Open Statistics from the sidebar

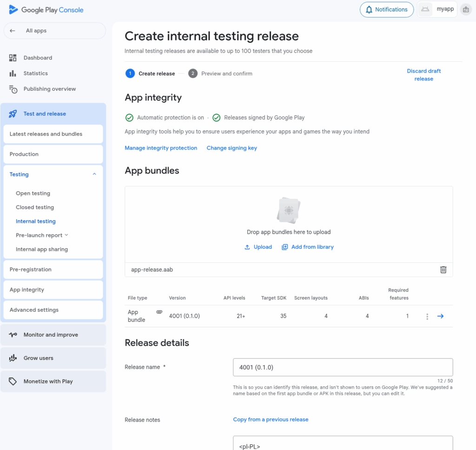coord(35,73)
